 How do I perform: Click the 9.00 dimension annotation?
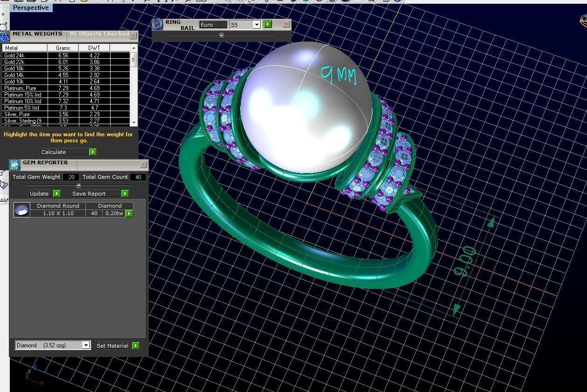point(465,261)
